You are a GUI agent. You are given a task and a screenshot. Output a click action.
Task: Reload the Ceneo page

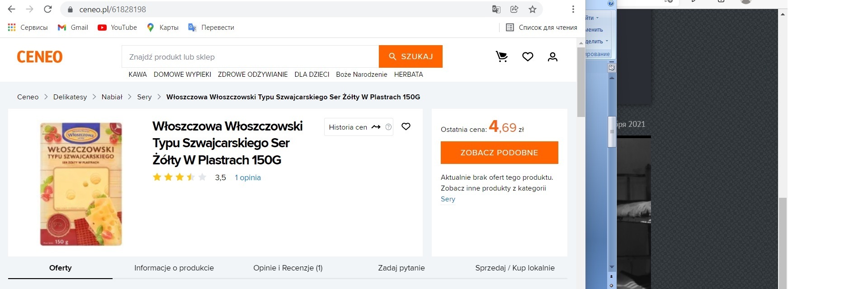coord(47,9)
